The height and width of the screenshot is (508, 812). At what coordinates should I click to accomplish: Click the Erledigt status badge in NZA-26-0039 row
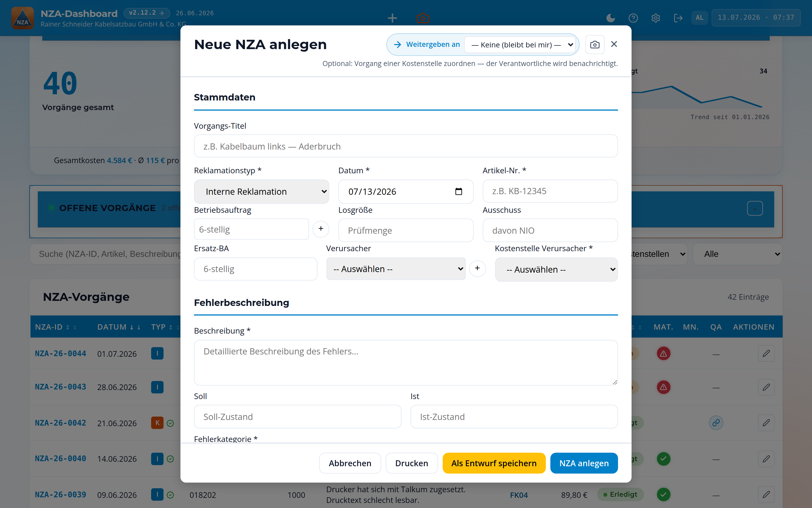point(620,494)
